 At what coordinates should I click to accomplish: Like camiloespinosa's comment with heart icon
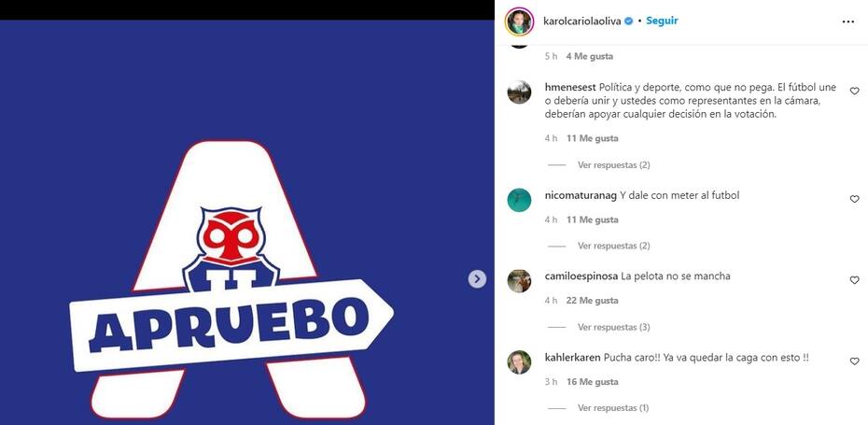click(854, 280)
